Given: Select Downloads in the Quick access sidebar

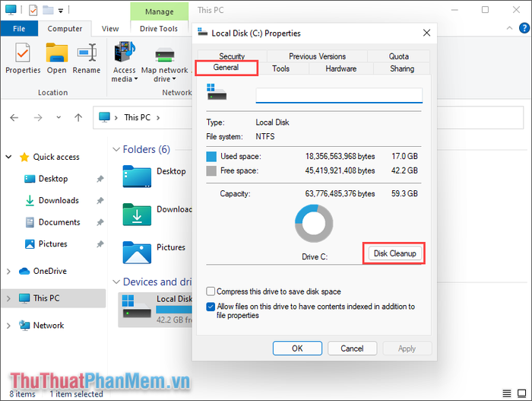Looking at the screenshot, I should tap(59, 201).
